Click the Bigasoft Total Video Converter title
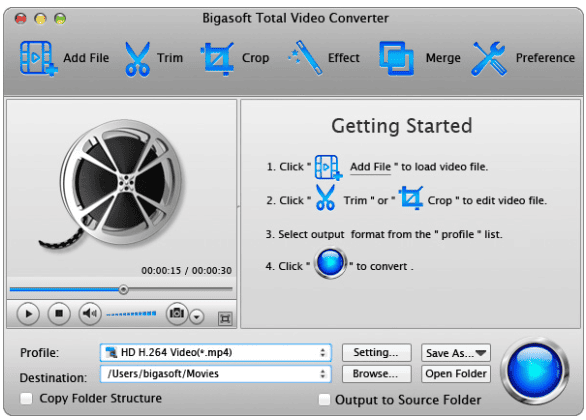The image size is (586, 420). coord(295,18)
